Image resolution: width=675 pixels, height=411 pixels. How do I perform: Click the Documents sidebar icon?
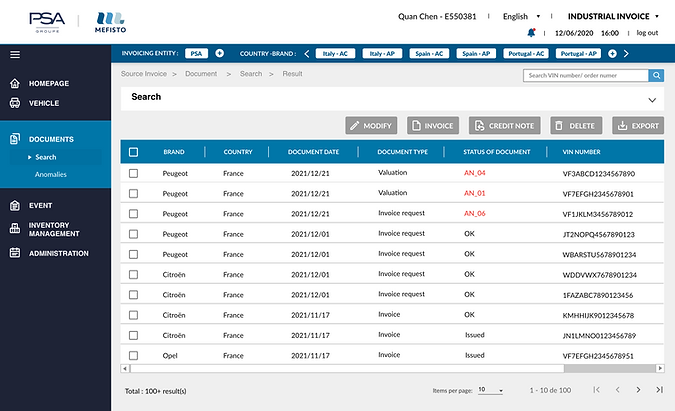(x=15, y=139)
